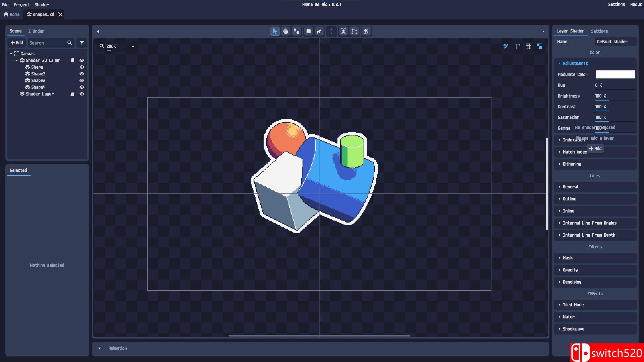Pick the paint brush tool
644x362 pixels.
pyautogui.click(x=319, y=31)
